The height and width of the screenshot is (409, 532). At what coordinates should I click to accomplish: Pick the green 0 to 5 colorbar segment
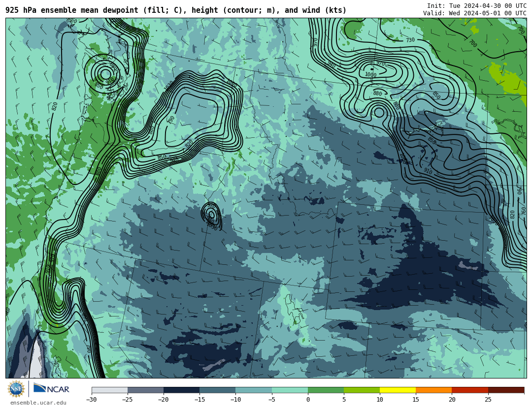click(326, 390)
